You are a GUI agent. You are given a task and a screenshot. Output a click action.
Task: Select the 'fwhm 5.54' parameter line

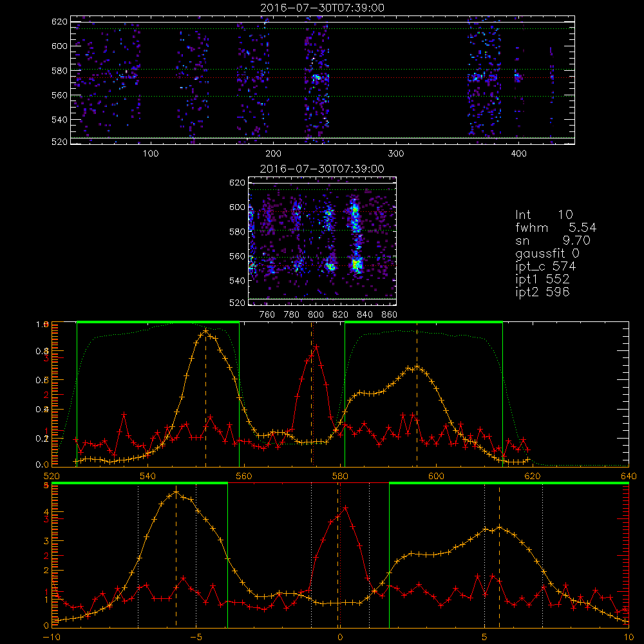tap(556, 227)
